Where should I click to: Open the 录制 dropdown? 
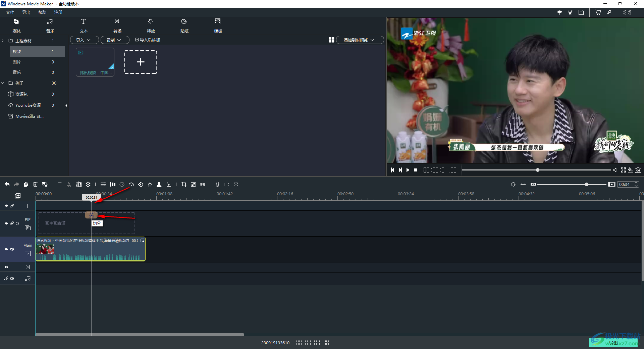[115, 40]
